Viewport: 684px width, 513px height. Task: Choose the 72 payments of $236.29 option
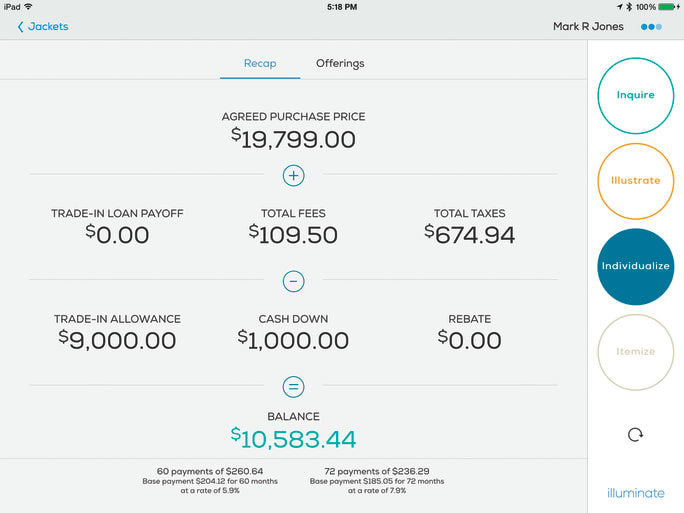[377, 481]
